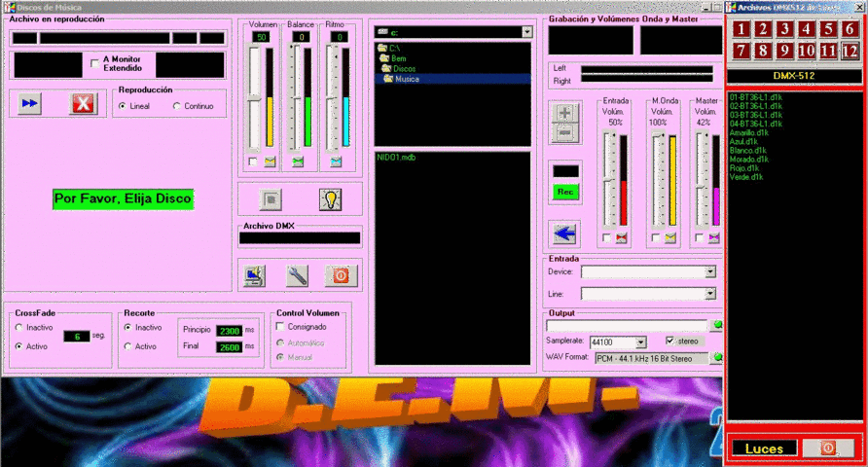Select DMX preset number 1
The height and width of the screenshot is (467, 868).
pos(741,29)
